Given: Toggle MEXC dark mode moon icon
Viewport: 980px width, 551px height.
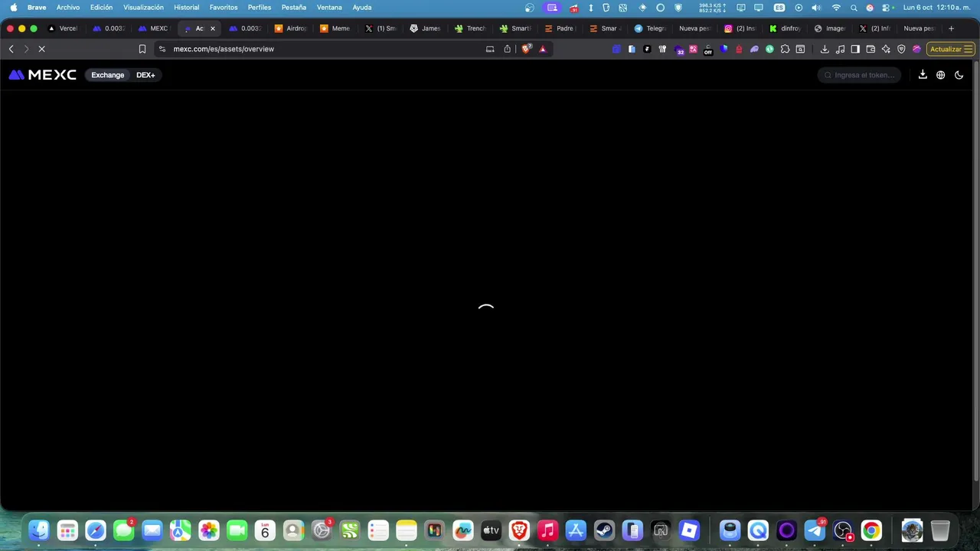Looking at the screenshot, I should tap(959, 75).
